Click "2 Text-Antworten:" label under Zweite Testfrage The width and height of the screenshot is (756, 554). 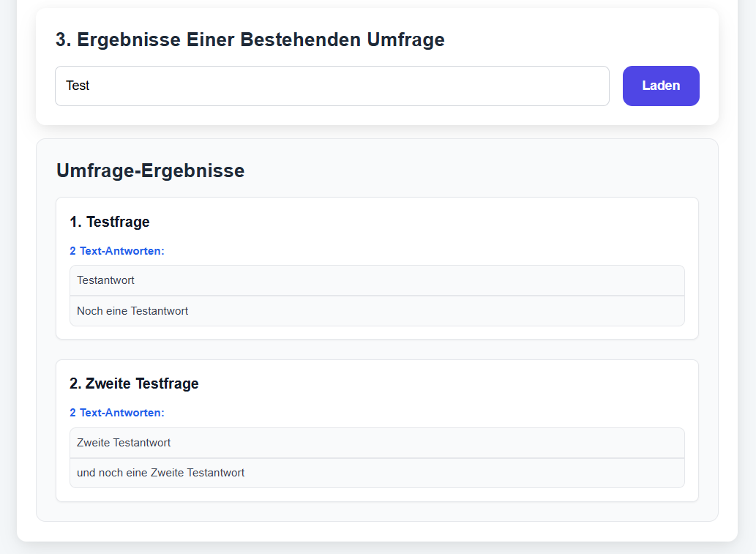[117, 413]
